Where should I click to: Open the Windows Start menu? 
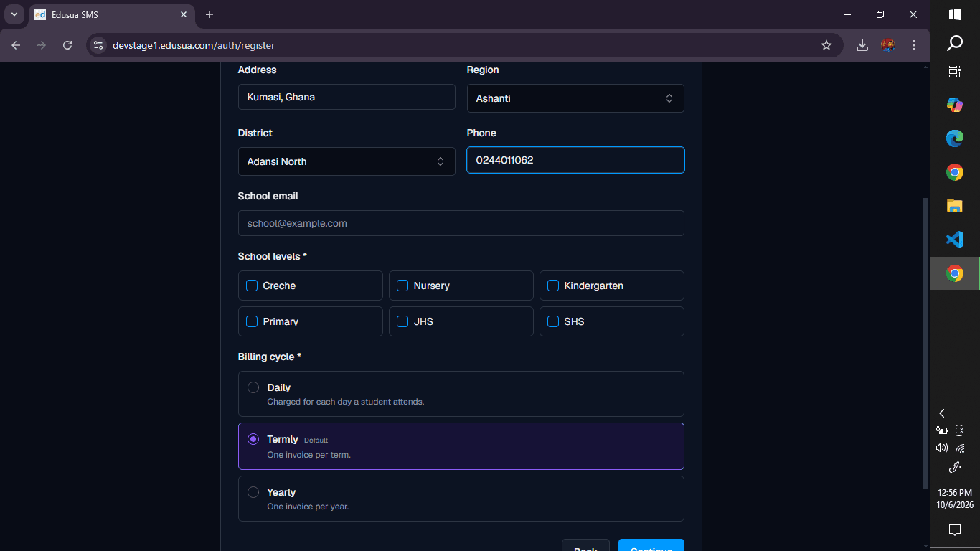click(955, 14)
